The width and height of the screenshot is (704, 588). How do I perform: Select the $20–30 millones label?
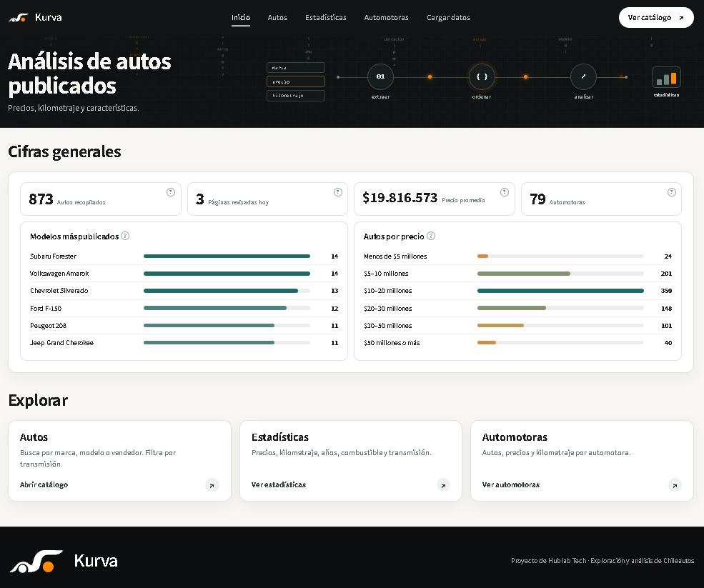pos(388,309)
